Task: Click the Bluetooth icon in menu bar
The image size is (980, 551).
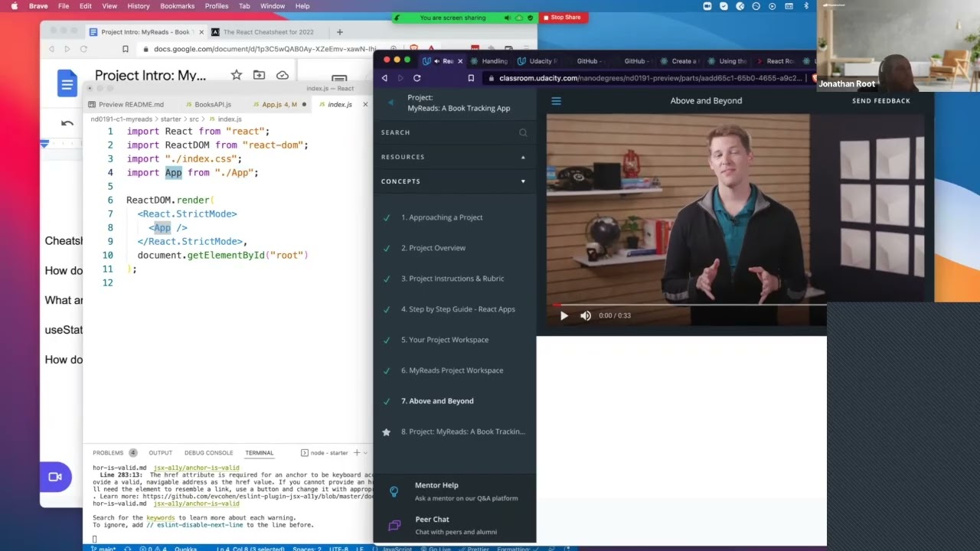Action: (x=806, y=6)
